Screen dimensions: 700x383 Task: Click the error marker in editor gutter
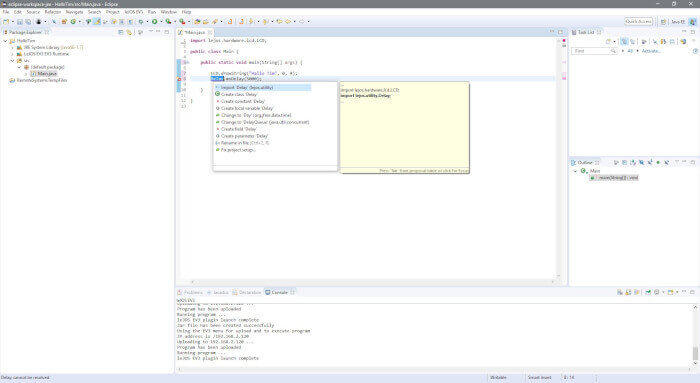tap(179, 79)
